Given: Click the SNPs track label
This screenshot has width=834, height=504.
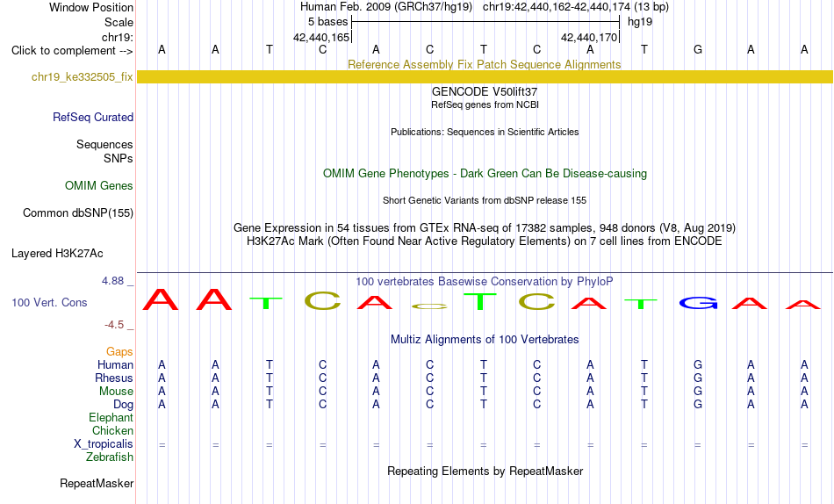Looking at the screenshot, I should pyautogui.click(x=119, y=159).
